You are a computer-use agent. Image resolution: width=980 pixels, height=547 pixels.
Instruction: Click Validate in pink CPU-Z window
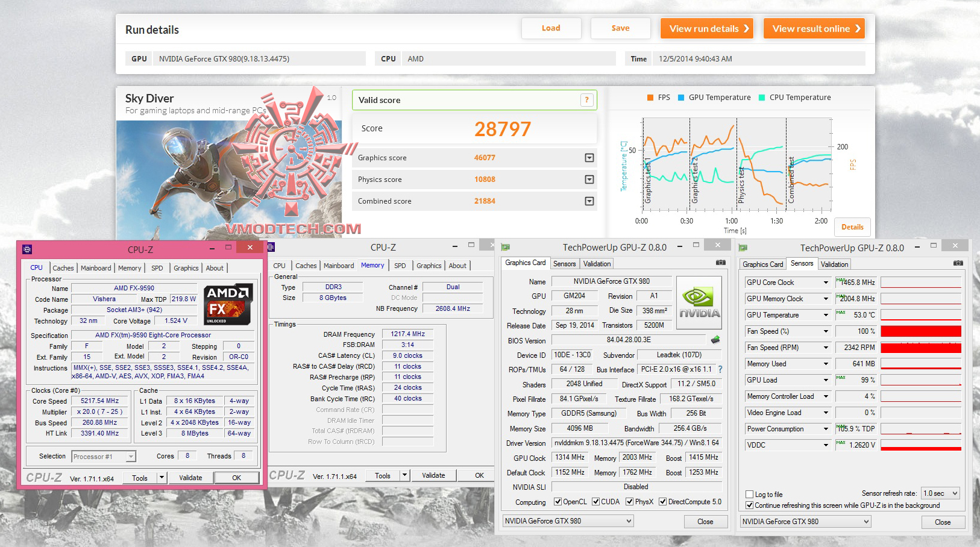[x=190, y=478]
